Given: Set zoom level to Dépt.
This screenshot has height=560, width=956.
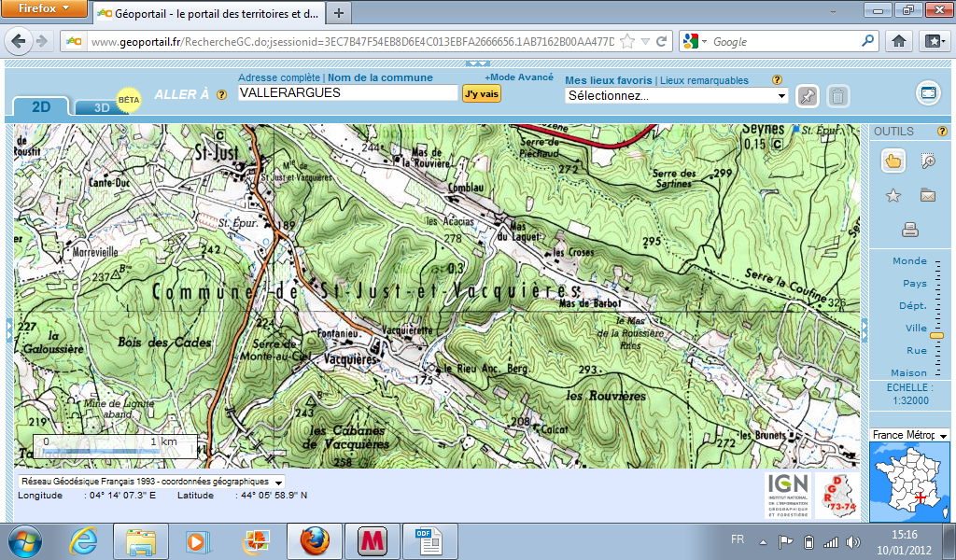Looking at the screenshot, I should coord(913,306).
